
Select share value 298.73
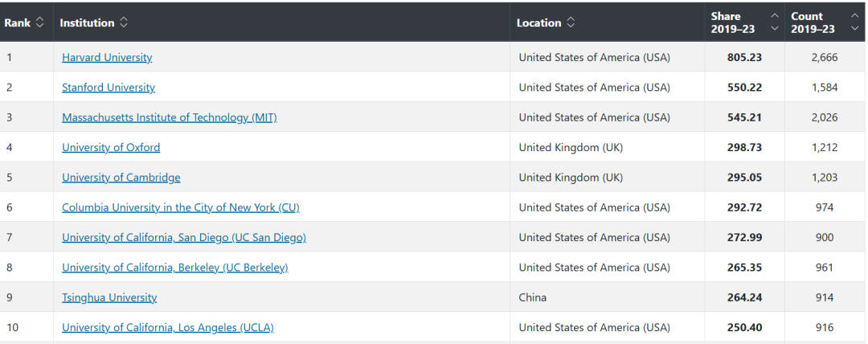[744, 147]
